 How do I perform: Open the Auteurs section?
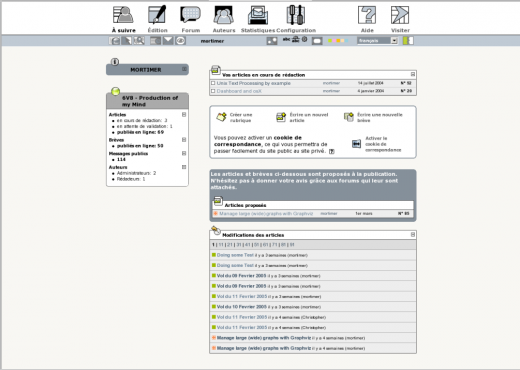point(224,19)
